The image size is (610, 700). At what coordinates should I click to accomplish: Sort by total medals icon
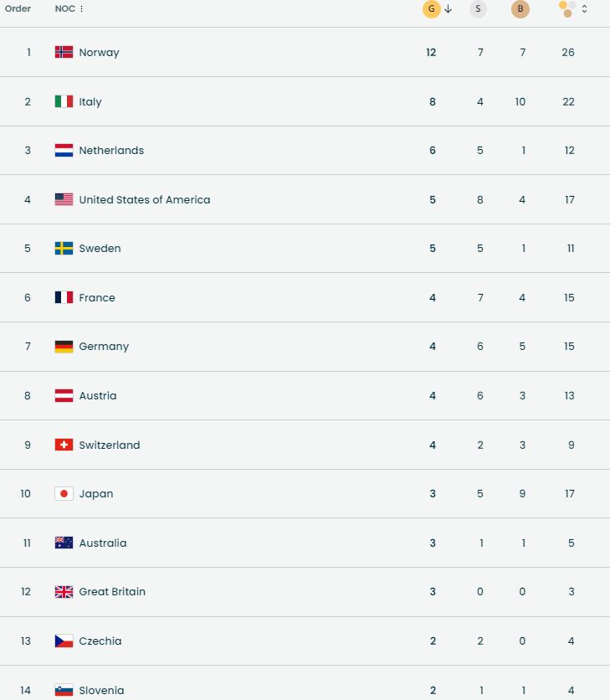click(567, 9)
